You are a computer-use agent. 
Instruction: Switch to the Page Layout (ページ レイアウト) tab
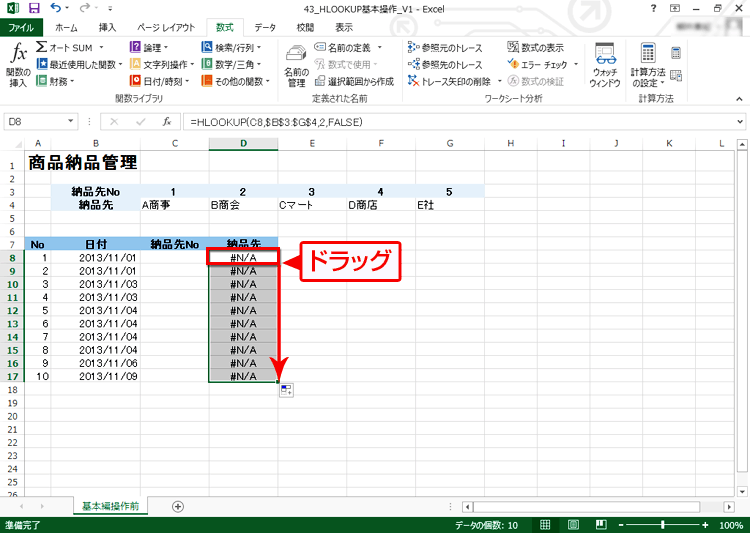point(166,27)
